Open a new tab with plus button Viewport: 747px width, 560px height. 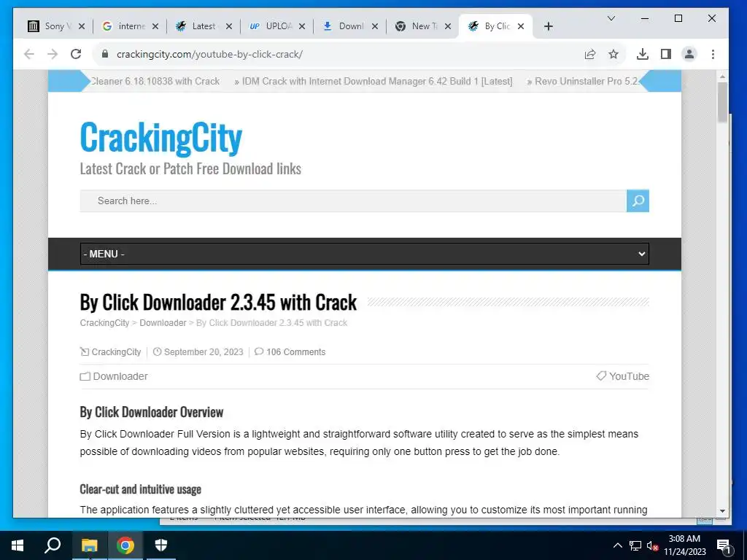549,26
